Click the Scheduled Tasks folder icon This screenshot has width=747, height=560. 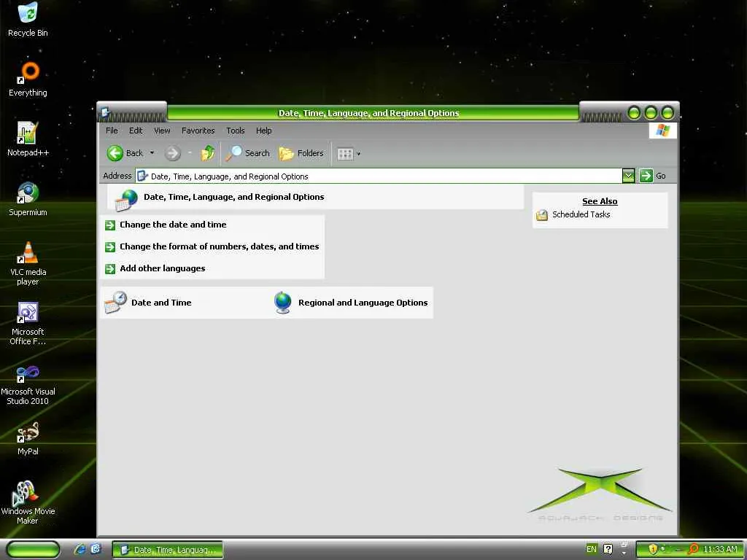[542, 215]
